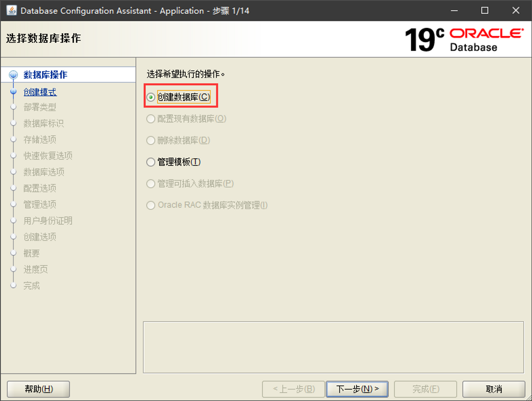The image size is (532, 401).
Task: Choose Oracle RAC 数据库实例管理 option
Action: tap(151, 205)
